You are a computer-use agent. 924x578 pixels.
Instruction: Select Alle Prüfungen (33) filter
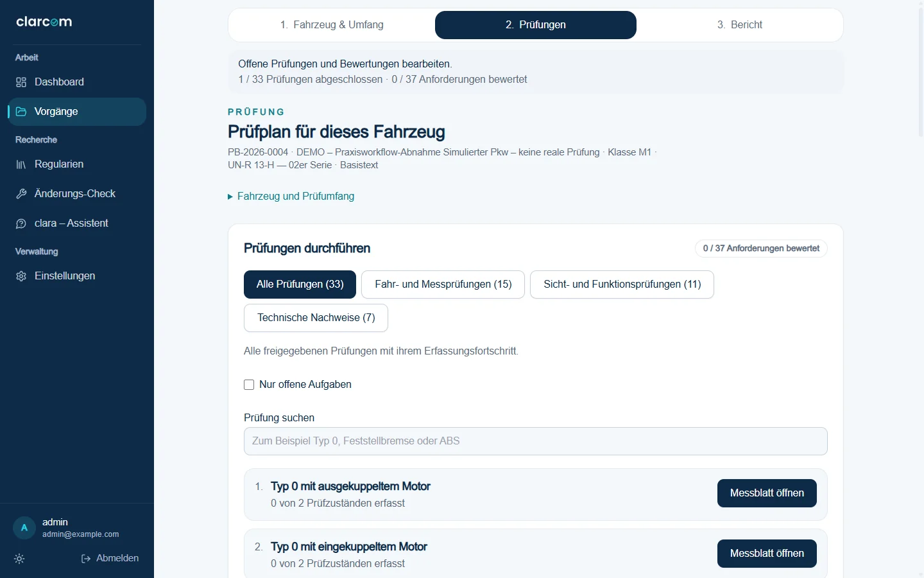click(300, 285)
